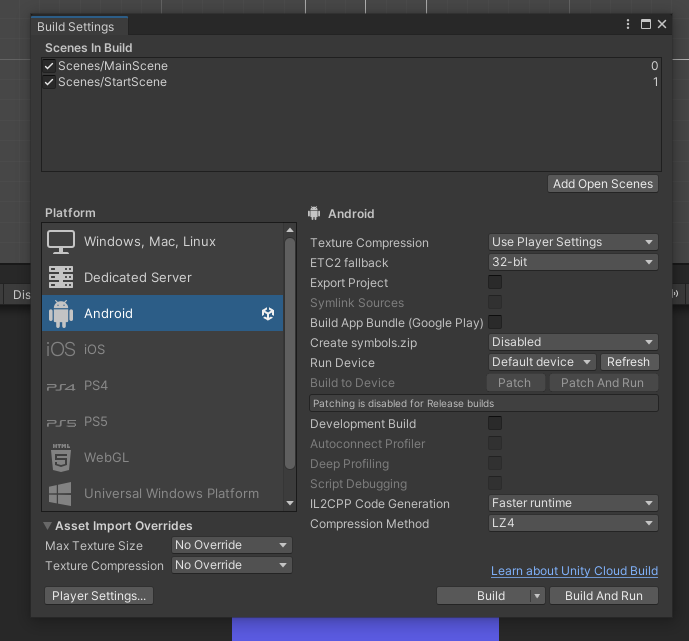Click the PS4 logo icon
The height and width of the screenshot is (641, 689).
(x=61, y=387)
